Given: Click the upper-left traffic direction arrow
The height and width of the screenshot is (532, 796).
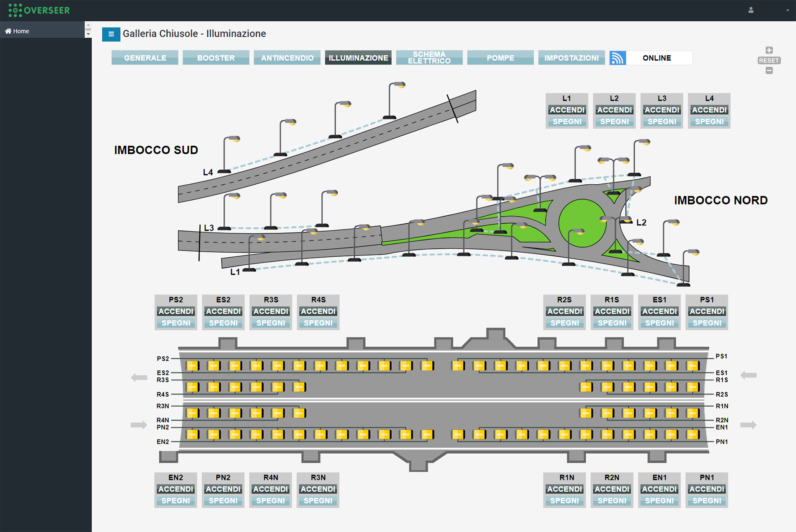Looking at the screenshot, I should [139, 377].
